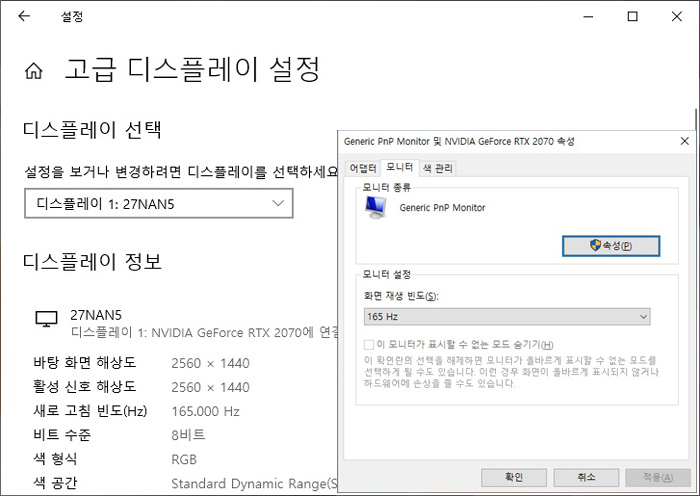
Task: Click the 적용(A) apply button
Action: (x=656, y=476)
